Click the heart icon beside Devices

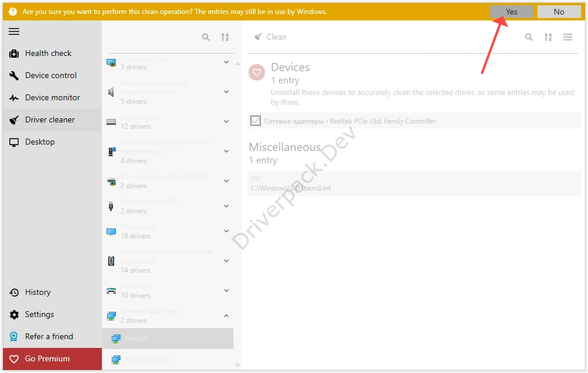(x=257, y=72)
